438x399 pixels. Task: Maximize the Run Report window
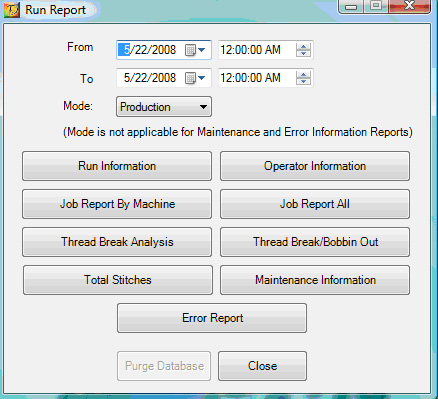pos(376,6)
